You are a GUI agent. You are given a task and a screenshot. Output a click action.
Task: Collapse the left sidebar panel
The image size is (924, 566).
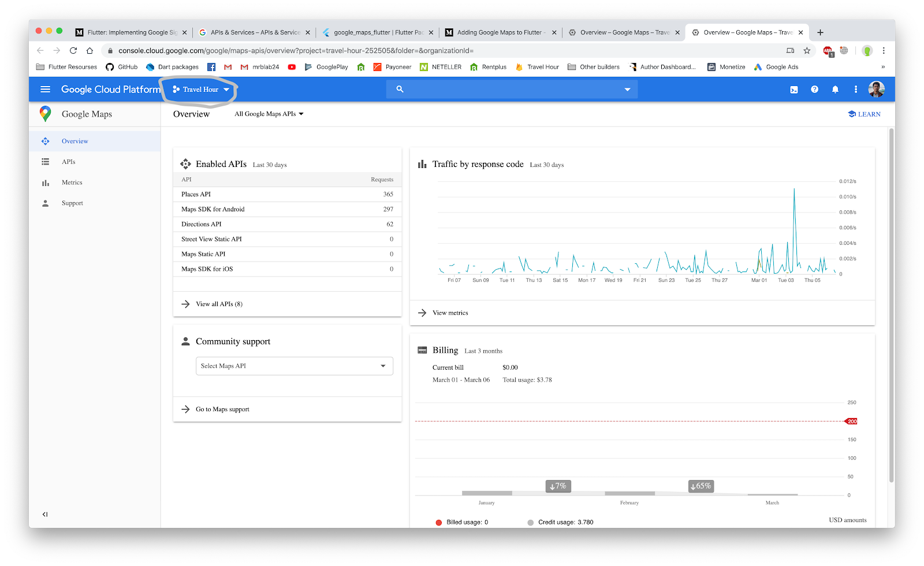click(x=45, y=514)
